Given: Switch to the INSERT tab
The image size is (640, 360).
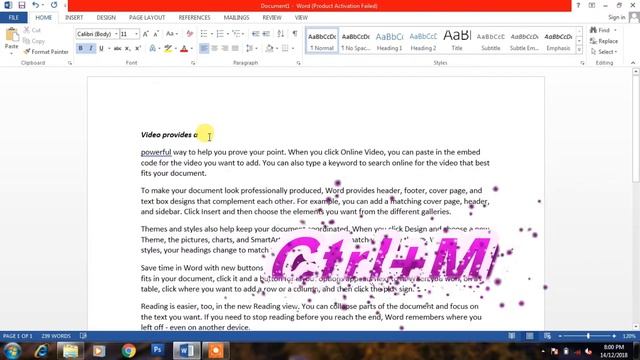Looking at the screenshot, I should (74, 18).
